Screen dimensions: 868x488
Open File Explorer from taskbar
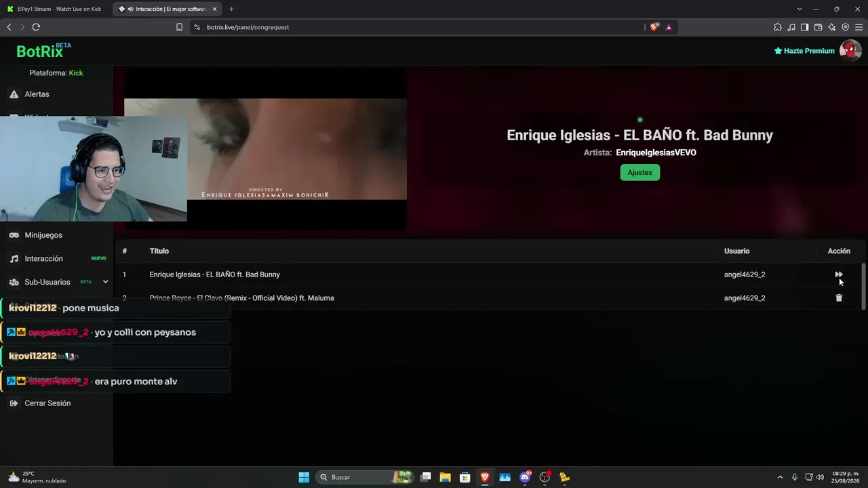click(445, 477)
